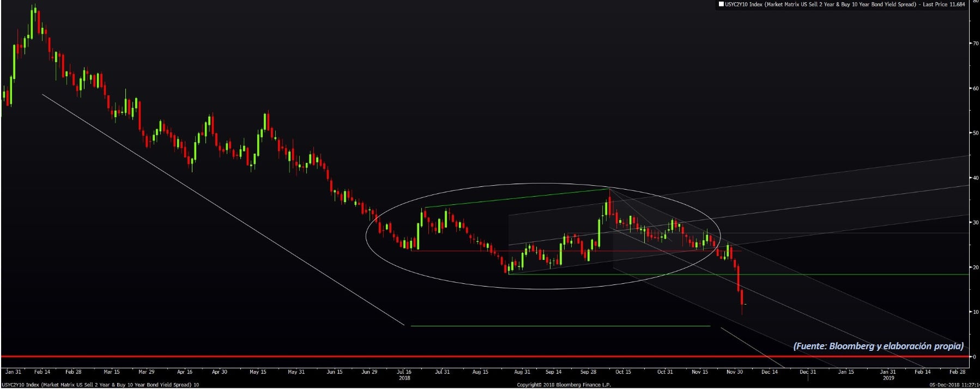Click the 0 value on the price axis

(x=975, y=357)
